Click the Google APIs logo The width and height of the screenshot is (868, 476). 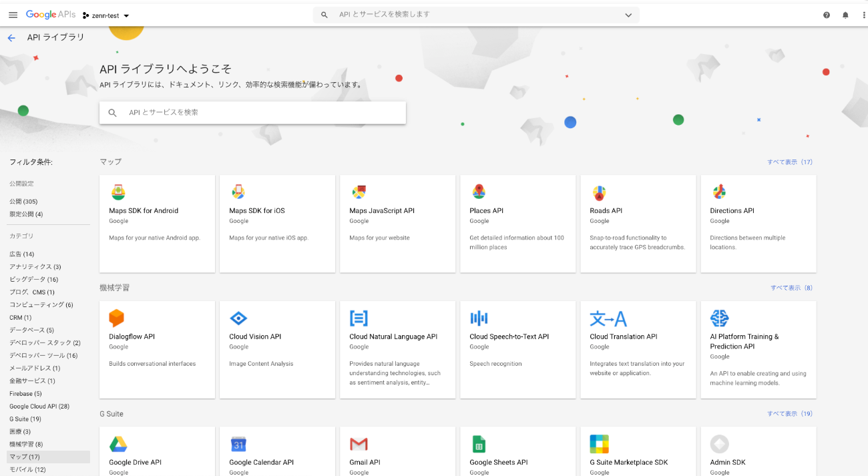(51, 15)
